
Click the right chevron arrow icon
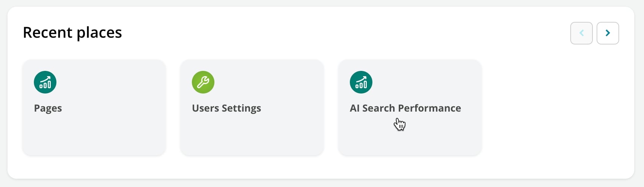point(608,33)
